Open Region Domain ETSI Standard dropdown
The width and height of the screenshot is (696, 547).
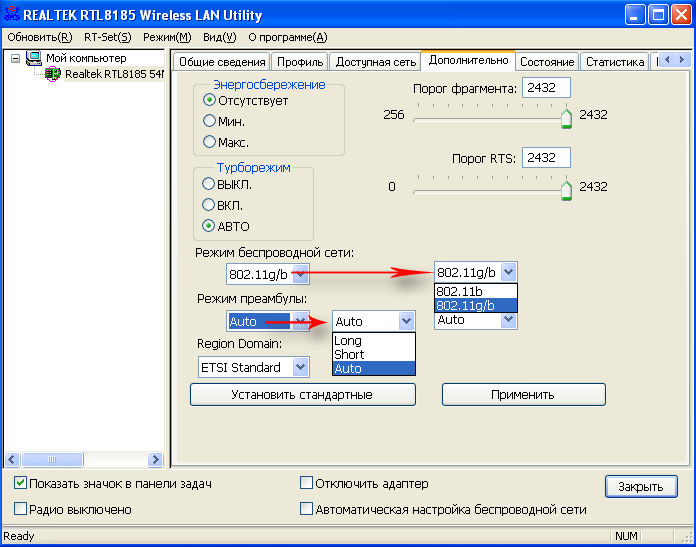coord(301,367)
